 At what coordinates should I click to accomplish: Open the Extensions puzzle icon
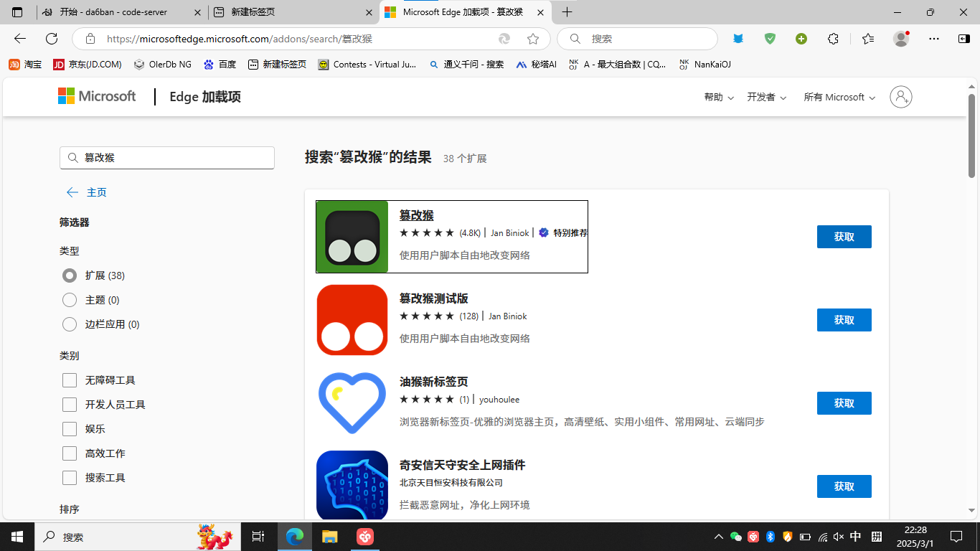point(833,39)
